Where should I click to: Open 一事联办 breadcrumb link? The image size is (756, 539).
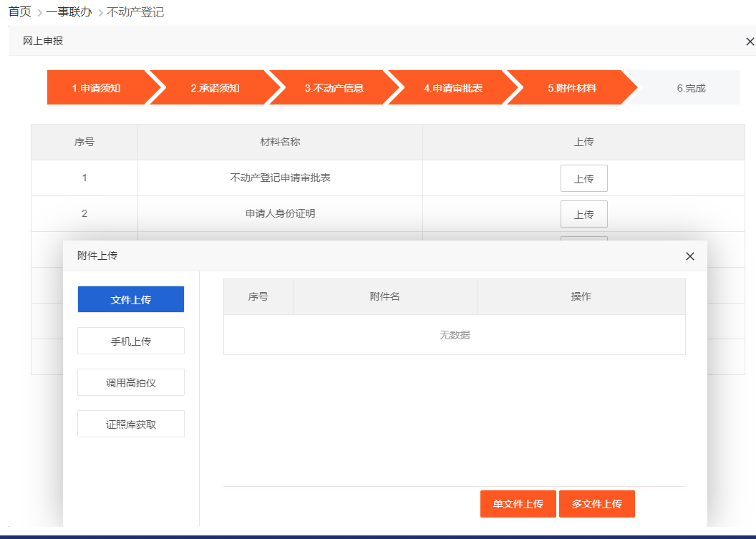pos(69,12)
